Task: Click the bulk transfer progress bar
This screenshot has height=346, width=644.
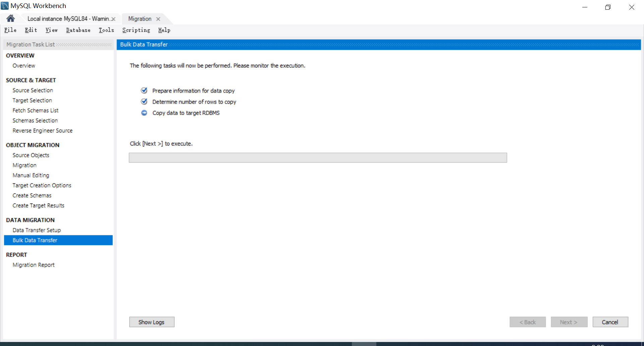Action: [x=318, y=158]
